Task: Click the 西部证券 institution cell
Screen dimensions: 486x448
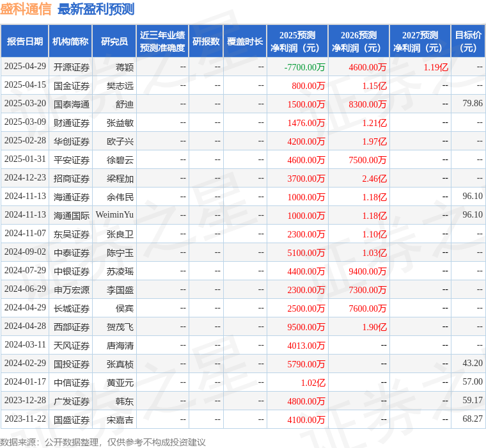Action: 72,327
